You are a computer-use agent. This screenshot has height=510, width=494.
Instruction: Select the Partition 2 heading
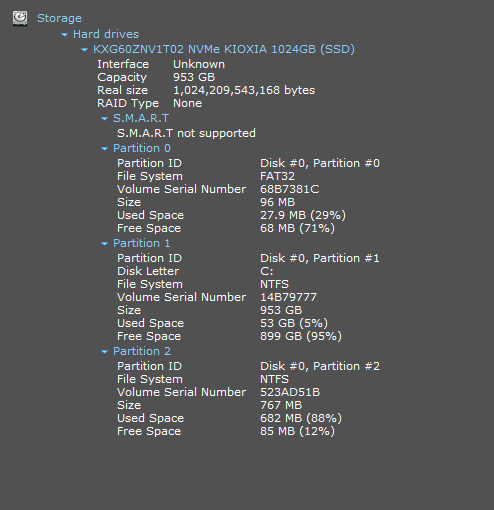pos(142,351)
